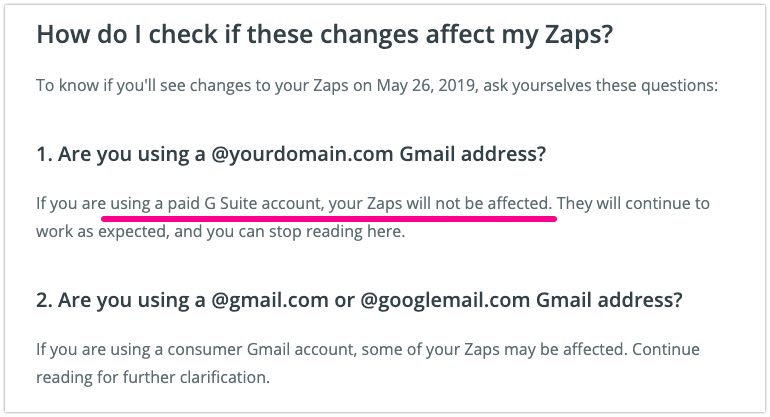Click the text 'They will continue to'
This screenshot has width=770, height=417.
click(633, 203)
